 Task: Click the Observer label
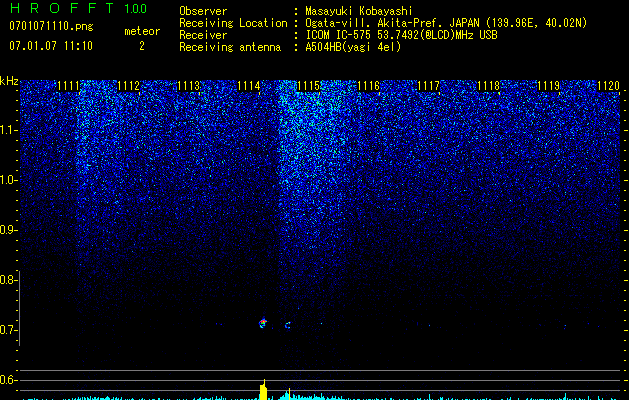click(203, 11)
